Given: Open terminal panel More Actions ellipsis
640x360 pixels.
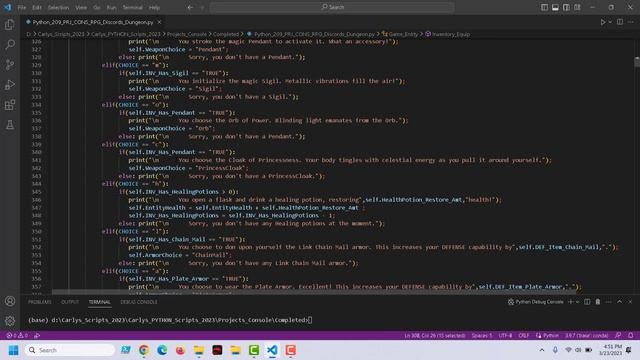Looking at the screenshot, I should tap(609, 302).
